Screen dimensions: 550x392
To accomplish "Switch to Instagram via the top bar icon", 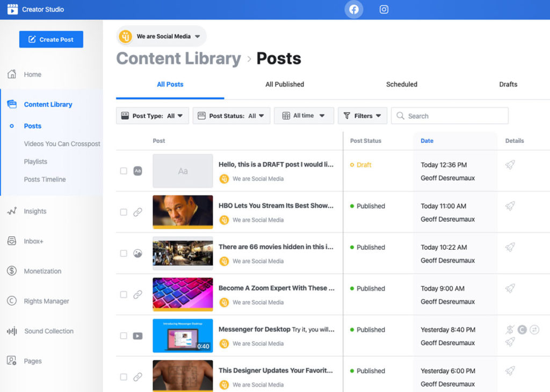I will pos(383,9).
